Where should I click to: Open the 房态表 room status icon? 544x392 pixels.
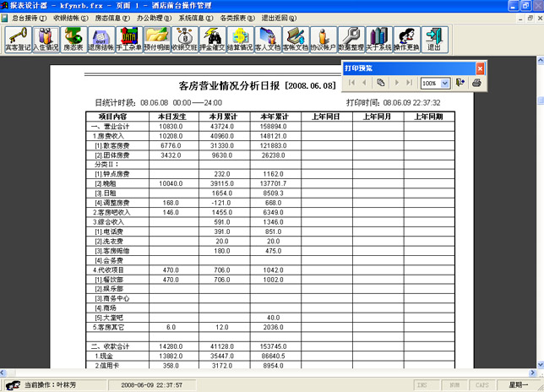coord(73,39)
